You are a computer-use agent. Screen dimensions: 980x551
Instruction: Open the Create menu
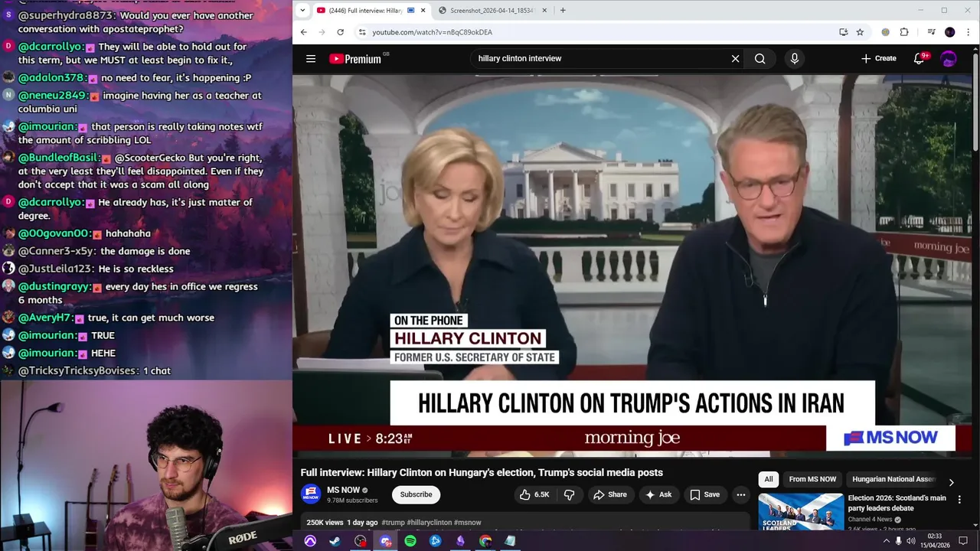coord(878,58)
